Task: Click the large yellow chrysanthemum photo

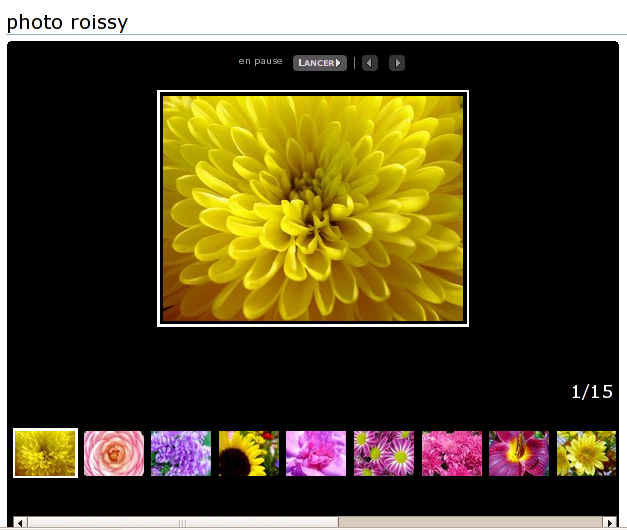Action: pyautogui.click(x=313, y=208)
